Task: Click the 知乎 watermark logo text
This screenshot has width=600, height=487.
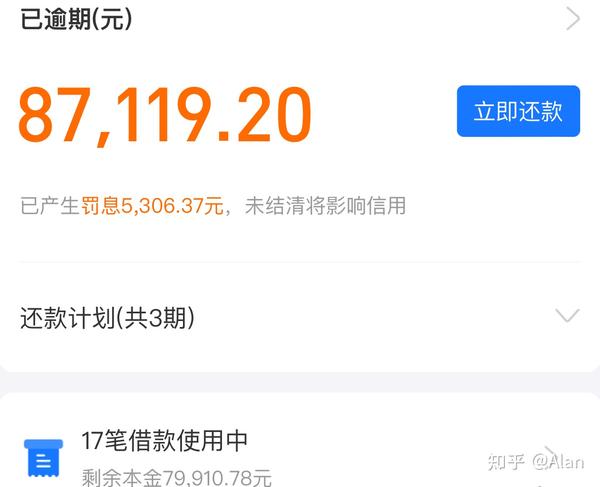Action: tap(506, 462)
